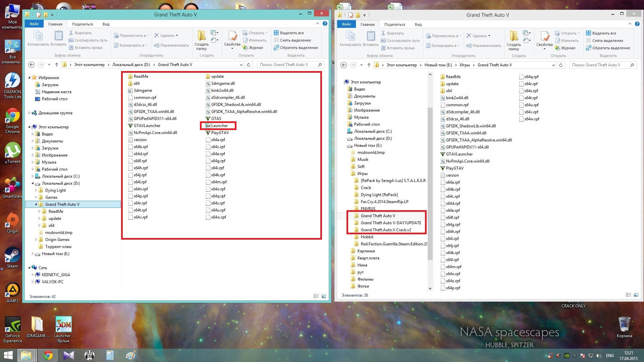The image size is (644, 362).
Task: Expand Origin Games folder in left tree
Action: (x=36, y=240)
